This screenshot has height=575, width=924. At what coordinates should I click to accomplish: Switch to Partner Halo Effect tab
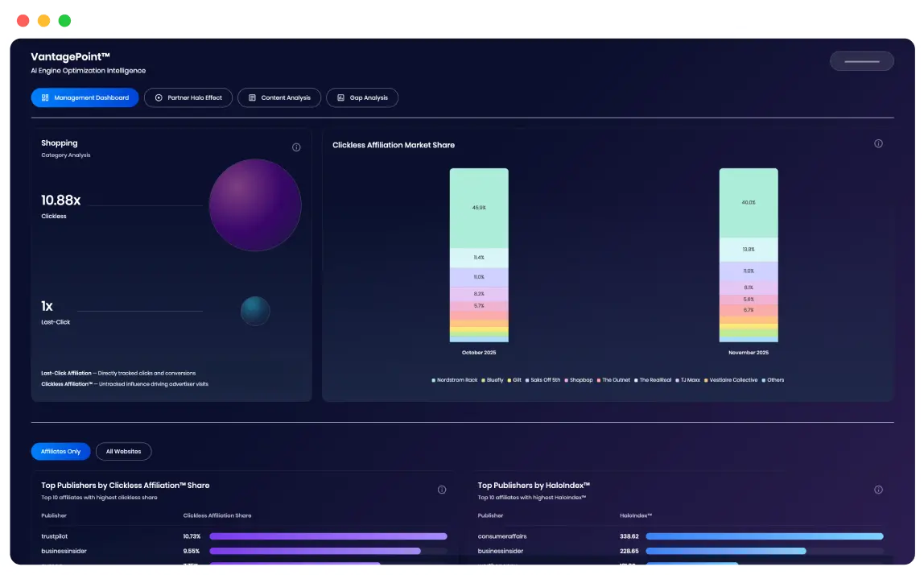tap(188, 97)
